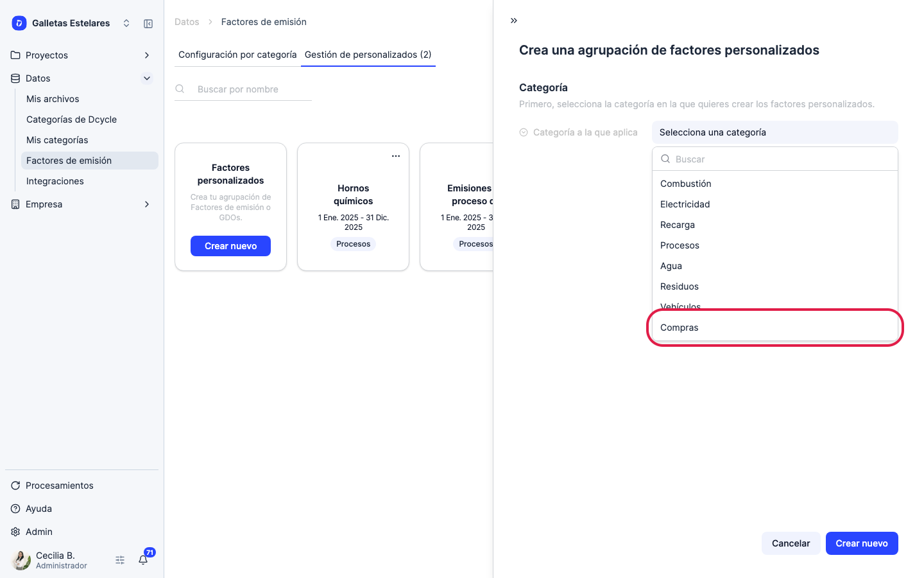The image size is (924, 578).
Task: Open Ayuda help icon
Action: [15, 509]
